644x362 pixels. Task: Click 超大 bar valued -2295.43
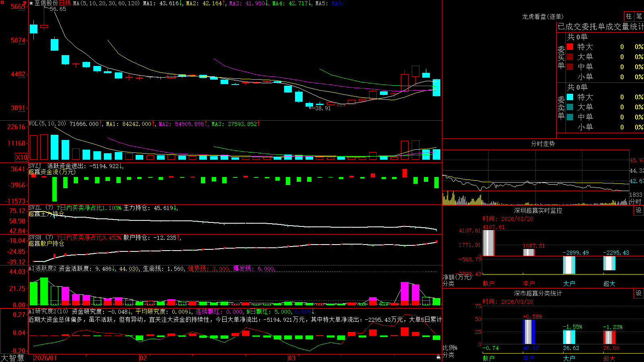(609, 263)
